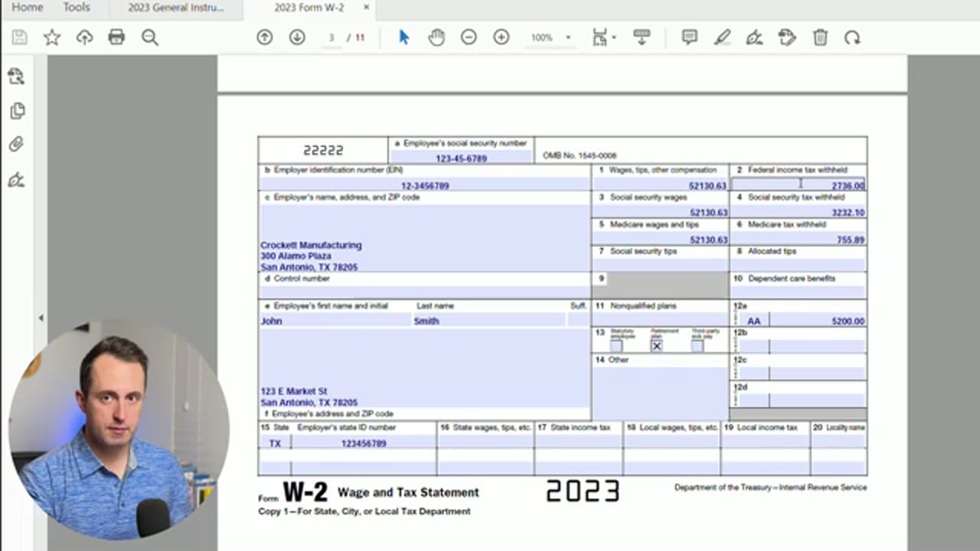Click the fit page view icon

(x=599, y=37)
